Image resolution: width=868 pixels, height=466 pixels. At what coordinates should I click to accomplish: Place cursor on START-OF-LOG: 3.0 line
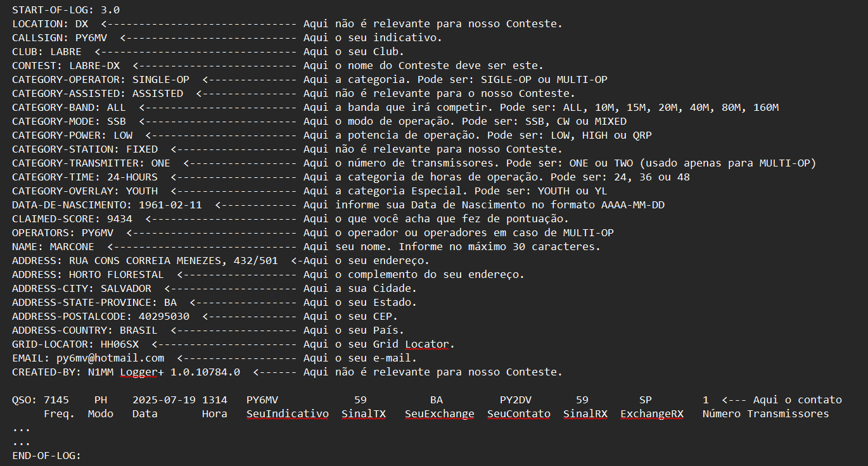click(66, 10)
